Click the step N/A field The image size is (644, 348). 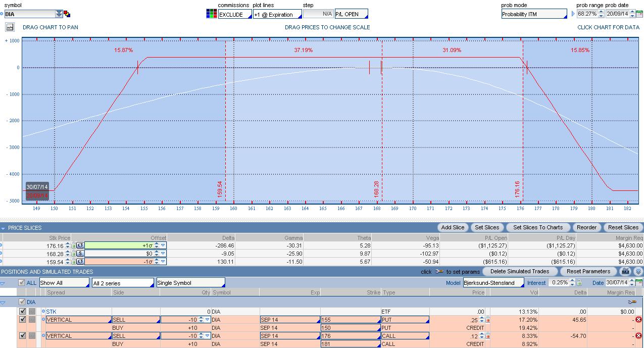pyautogui.click(x=318, y=14)
